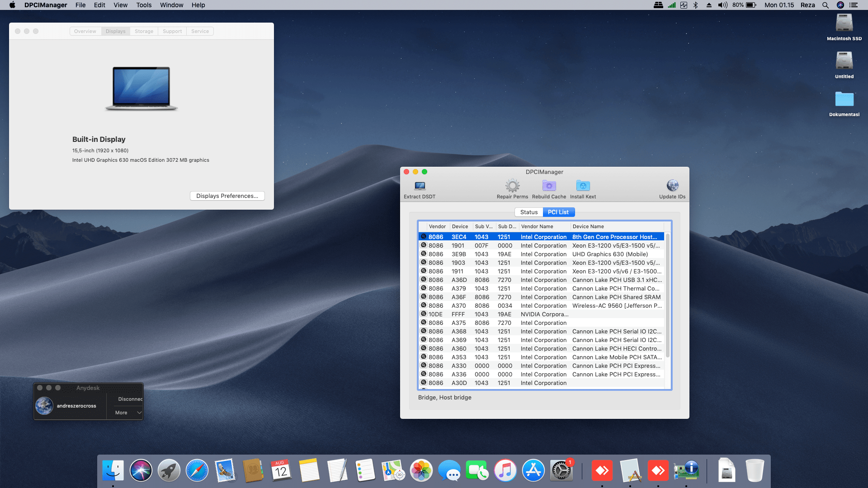Open App Store in the dock

coord(533,471)
